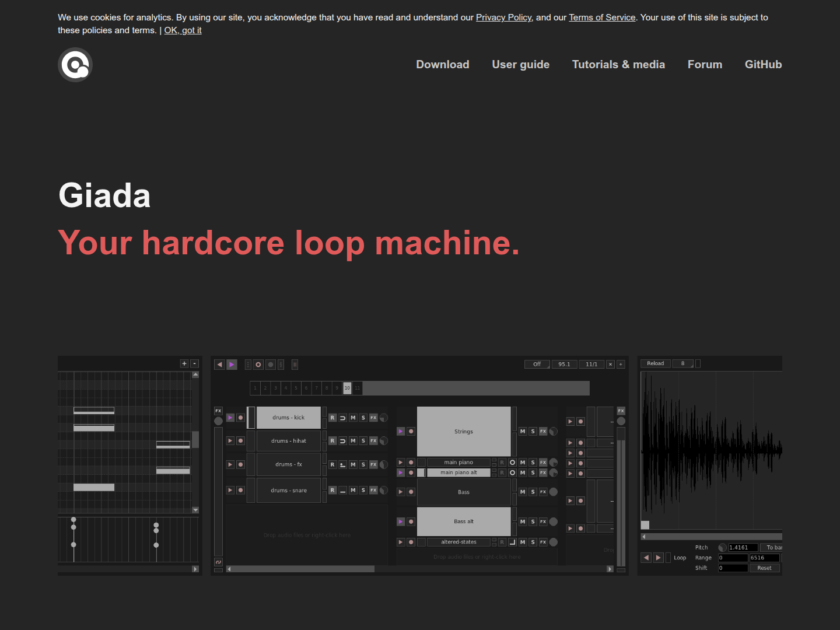This screenshot has height=630, width=840.
Task: Click the pitch value field showing 1.4161
Action: [x=743, y=548]
